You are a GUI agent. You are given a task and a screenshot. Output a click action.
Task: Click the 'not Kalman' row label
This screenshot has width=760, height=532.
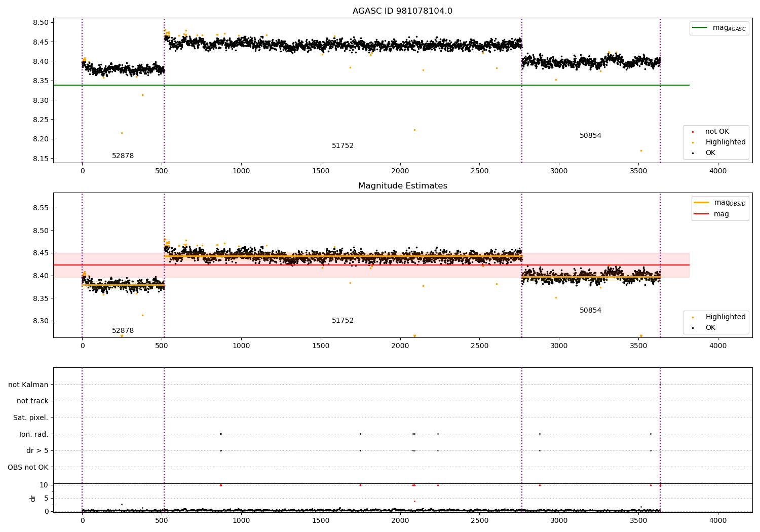28,385
